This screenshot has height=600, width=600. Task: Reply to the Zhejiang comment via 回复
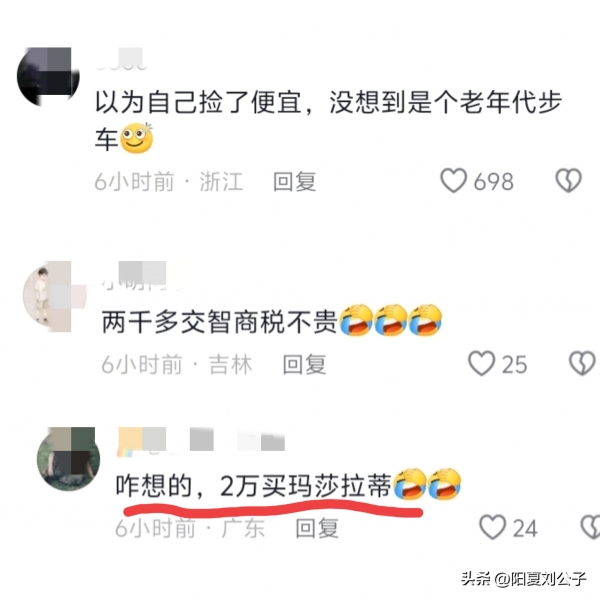(295, 181)
